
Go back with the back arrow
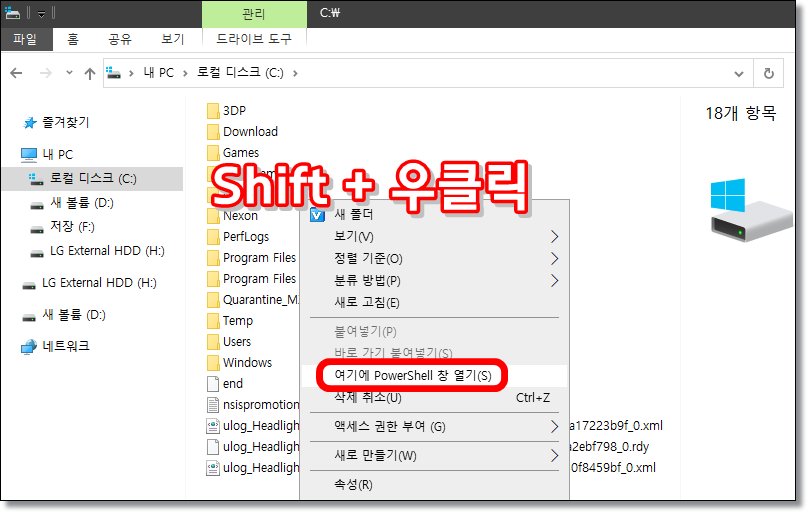tap(16, 73)
